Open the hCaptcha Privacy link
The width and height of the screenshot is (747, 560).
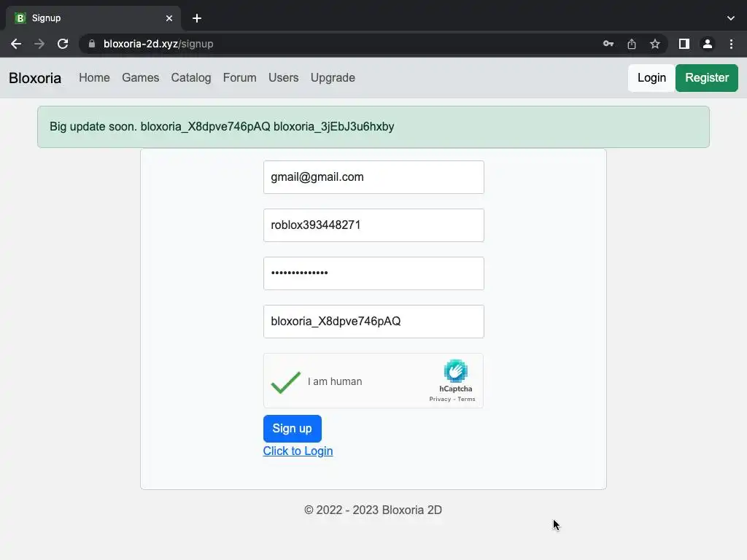pos(440,399)
